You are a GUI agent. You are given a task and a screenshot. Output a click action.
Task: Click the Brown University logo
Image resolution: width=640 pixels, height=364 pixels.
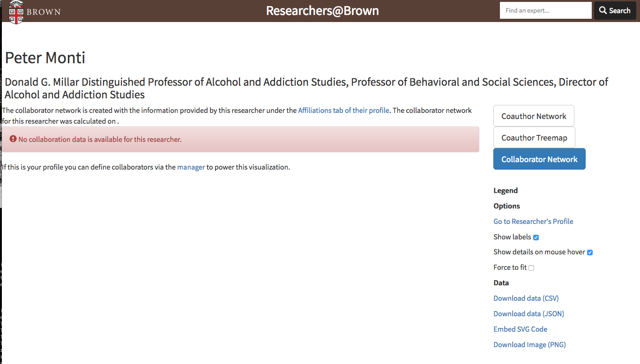click(x=35, y=11)
